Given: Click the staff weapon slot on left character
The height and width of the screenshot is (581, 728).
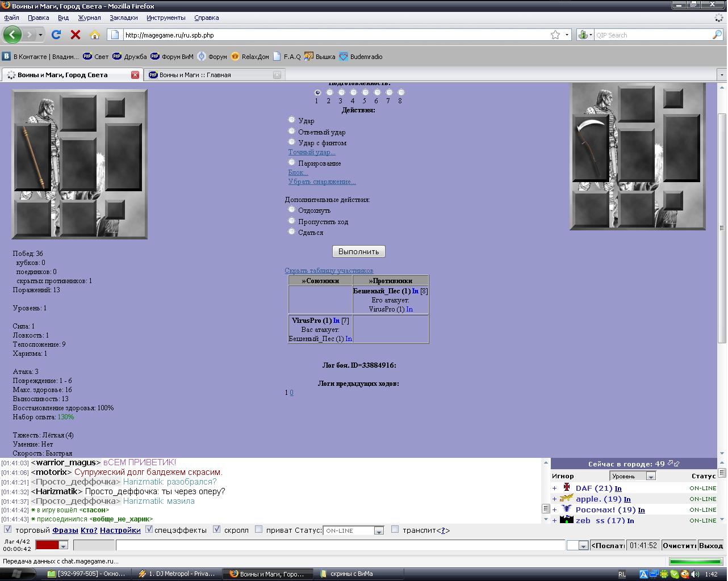Looking at the screenshot, I should point(33,157).
